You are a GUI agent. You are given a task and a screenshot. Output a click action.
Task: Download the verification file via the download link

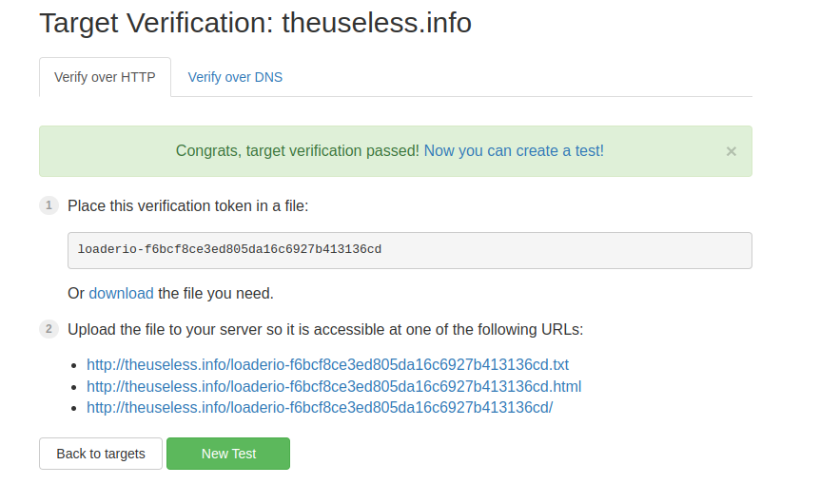[x=121, y=293]
